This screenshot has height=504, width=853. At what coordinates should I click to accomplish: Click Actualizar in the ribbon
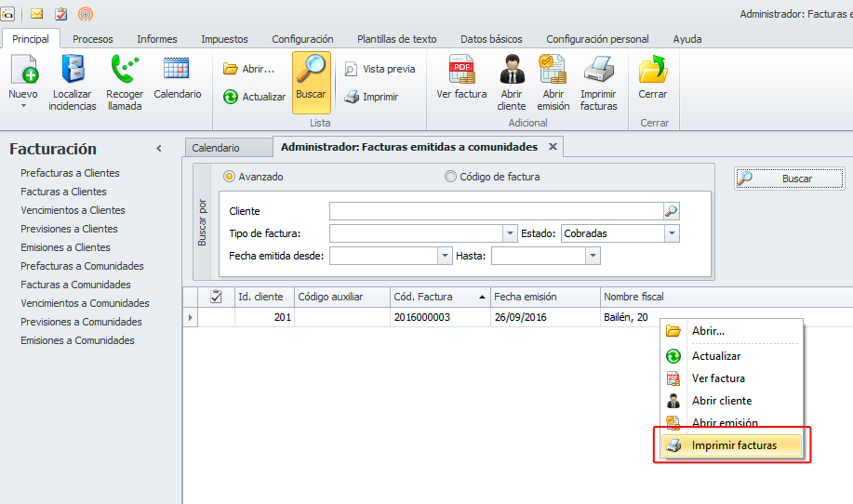point(254,97)
